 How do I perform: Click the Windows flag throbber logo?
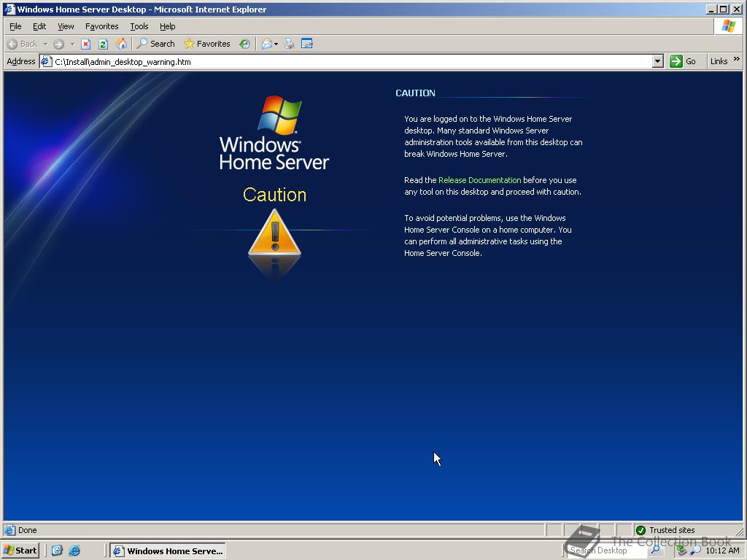(729, 26)
